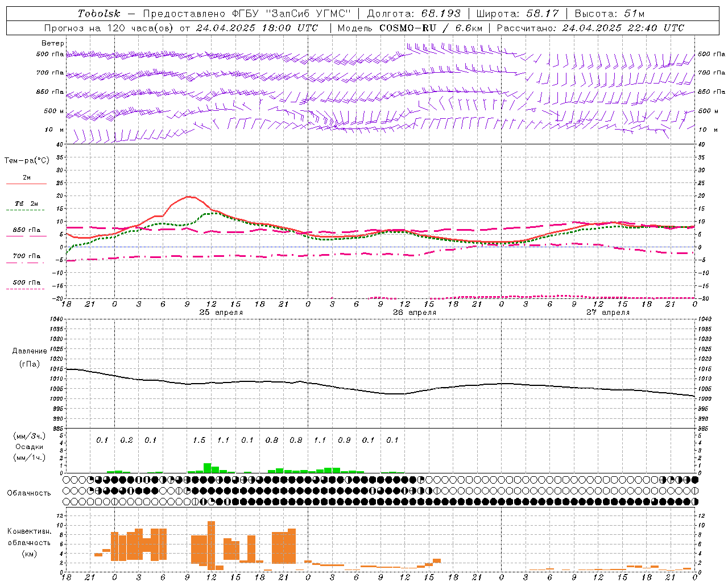Select the provider text "ФГБУ ЗапСиб УГМС"

(x=291, y=14)
